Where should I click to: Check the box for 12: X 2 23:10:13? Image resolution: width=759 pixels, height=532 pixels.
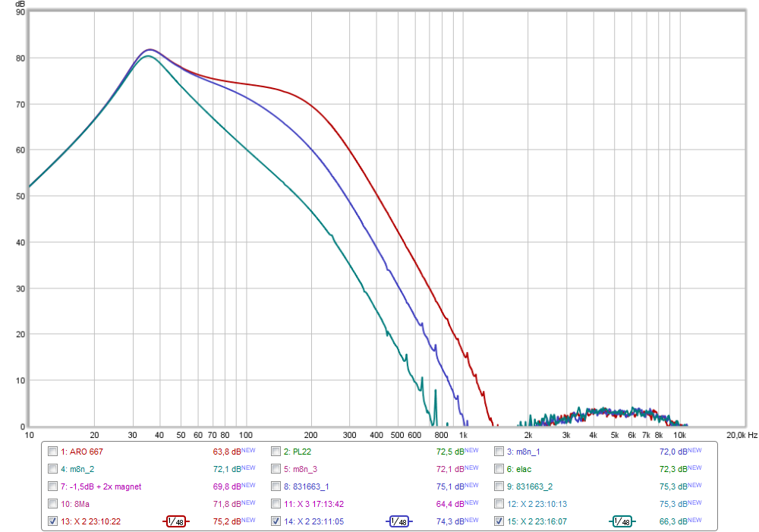pos(499,504)
